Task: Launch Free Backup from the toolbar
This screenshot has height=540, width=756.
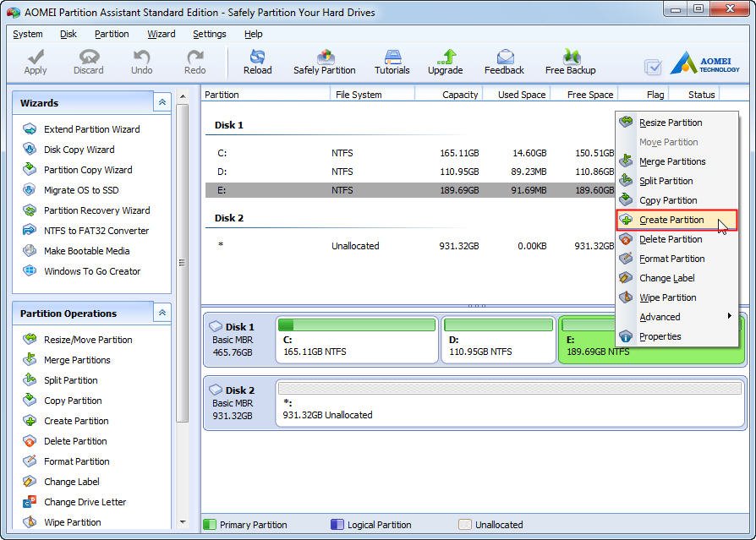Action: click(x=570, y=63)
